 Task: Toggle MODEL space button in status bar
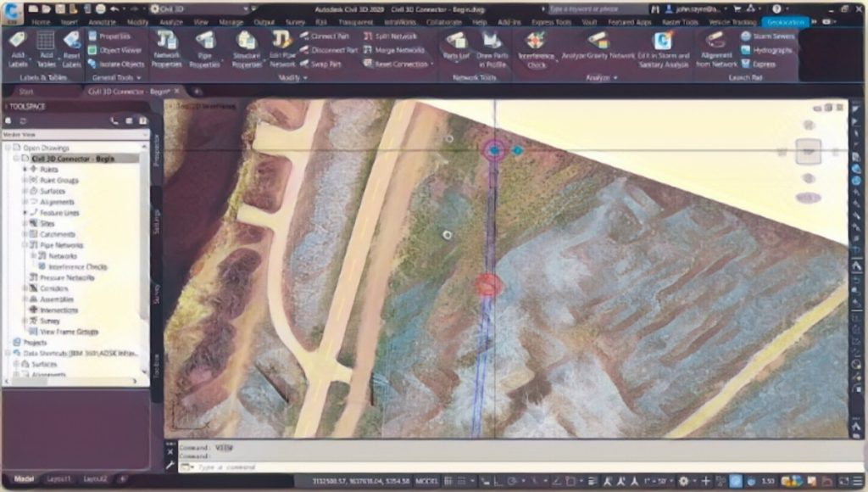(x=426, y=481)
